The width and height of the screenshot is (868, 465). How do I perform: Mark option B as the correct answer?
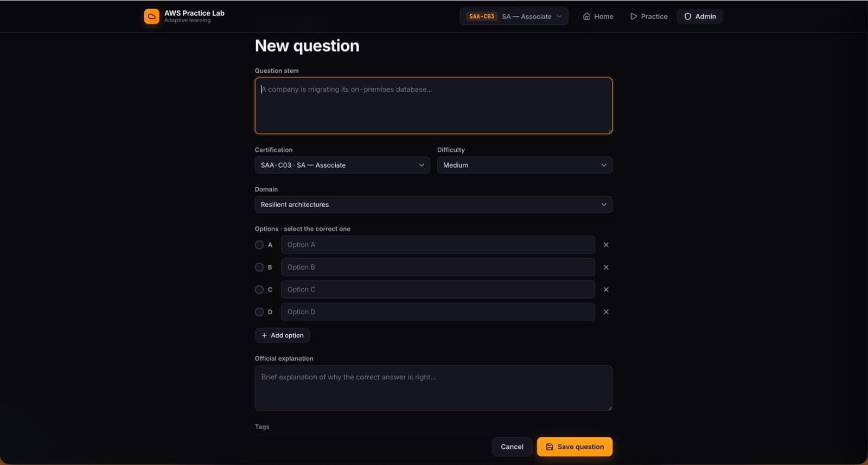click(x=259, y=267)
